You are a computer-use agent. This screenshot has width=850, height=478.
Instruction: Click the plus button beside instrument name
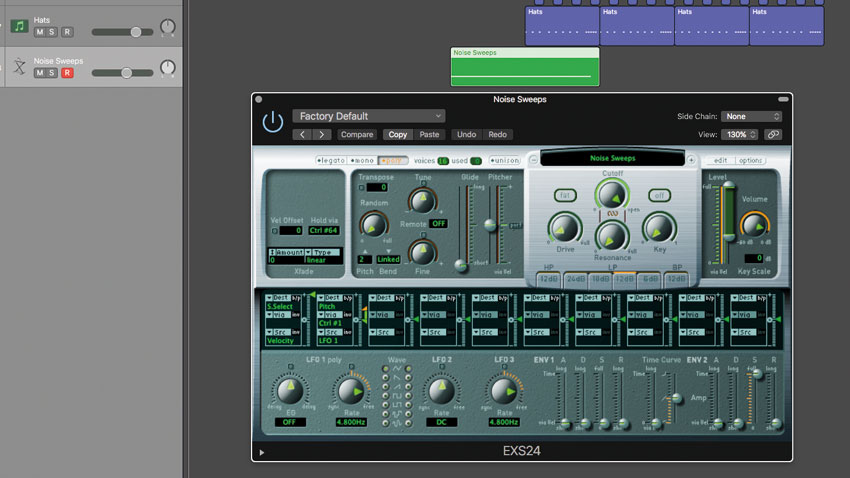691,160
